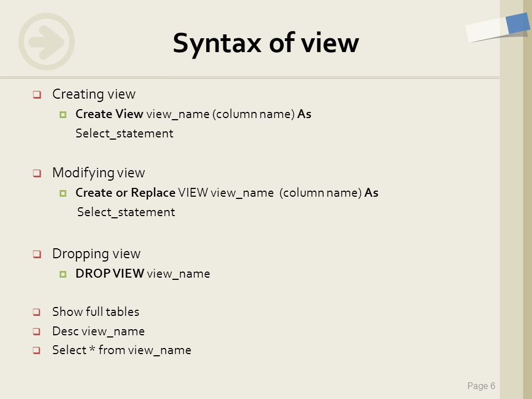Click the circular arrow icon at top left
This screenshot has height=399, width=532.
(x=47, y=42)
